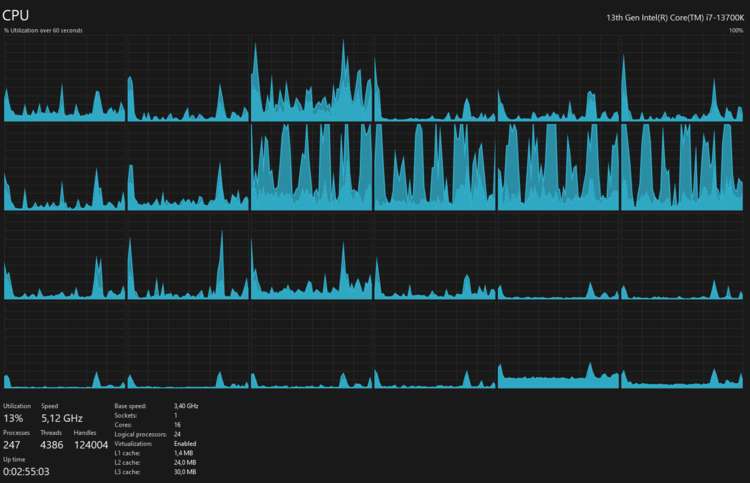Click the Base speed label

130,406
